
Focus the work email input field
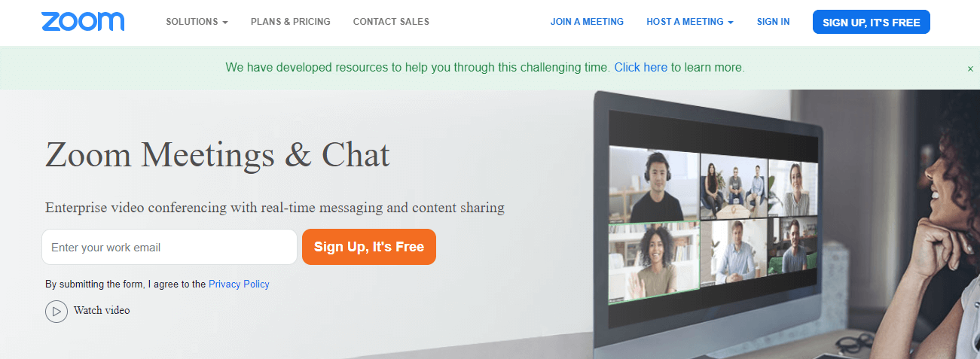169,247
